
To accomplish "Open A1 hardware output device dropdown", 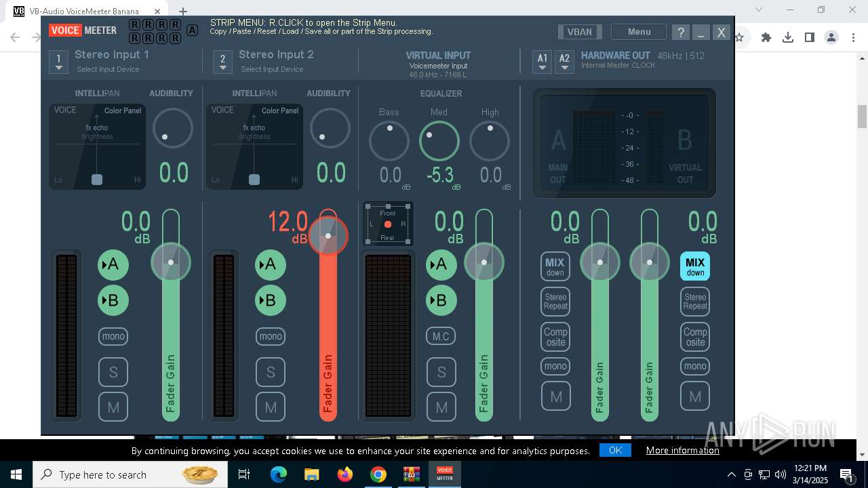I will coord(542,62).
